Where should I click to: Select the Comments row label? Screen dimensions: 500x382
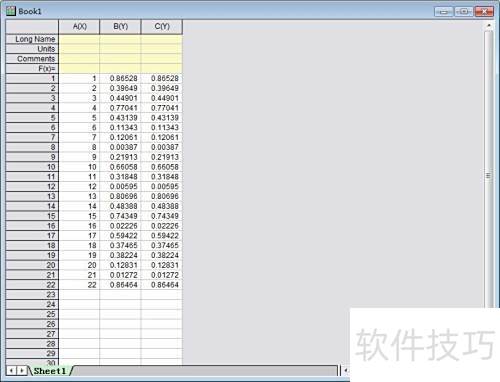(32, 59)
